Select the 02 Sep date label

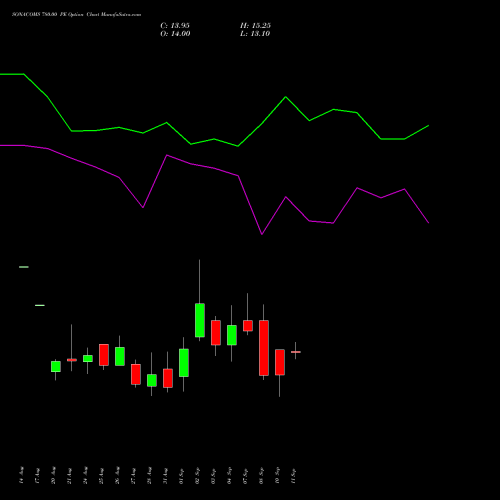198,476
